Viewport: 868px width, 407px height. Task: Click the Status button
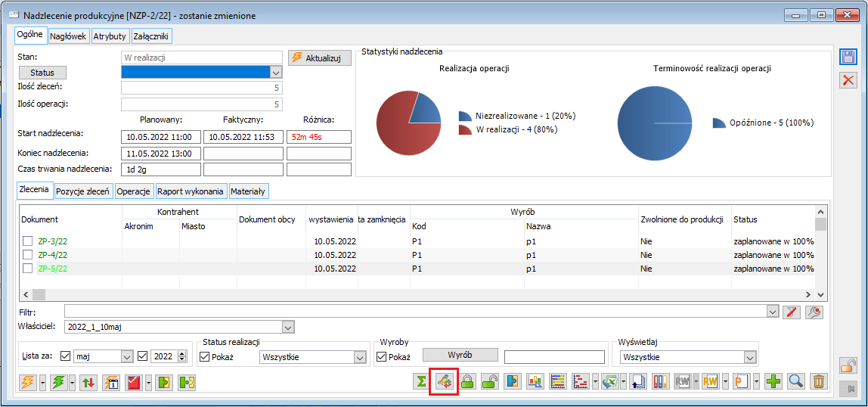click(x=42, y=73)
